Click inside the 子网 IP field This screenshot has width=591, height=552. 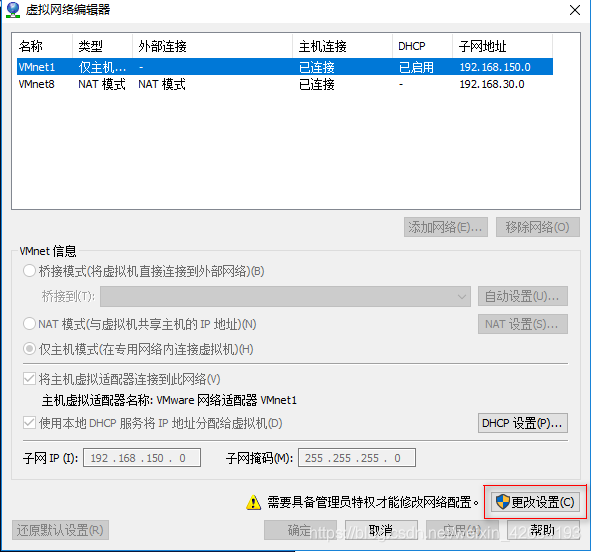pyautogui.click(x=142, y=458)
